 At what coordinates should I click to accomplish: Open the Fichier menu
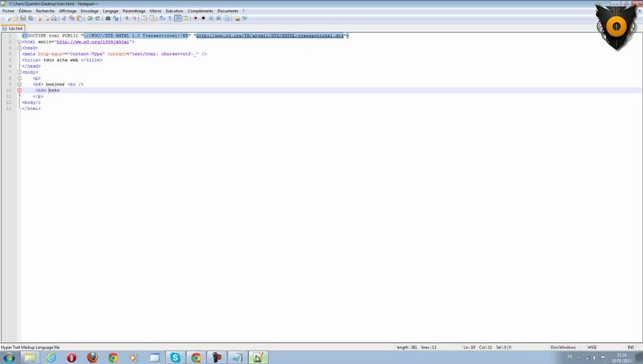[9, 11]
